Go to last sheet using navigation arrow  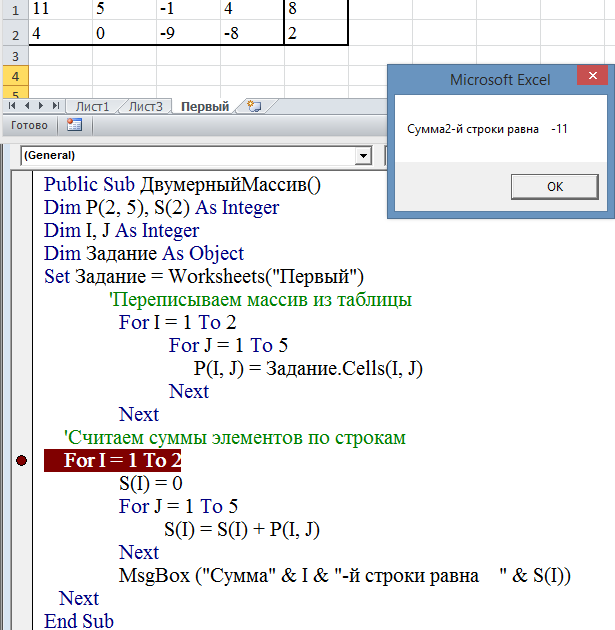click(x=56, y=106)
